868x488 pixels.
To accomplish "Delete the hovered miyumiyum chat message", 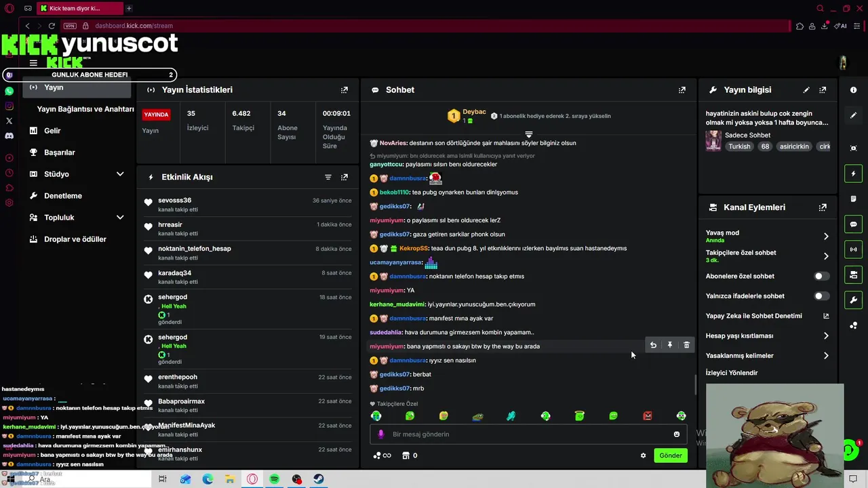I will click(686, 345).
